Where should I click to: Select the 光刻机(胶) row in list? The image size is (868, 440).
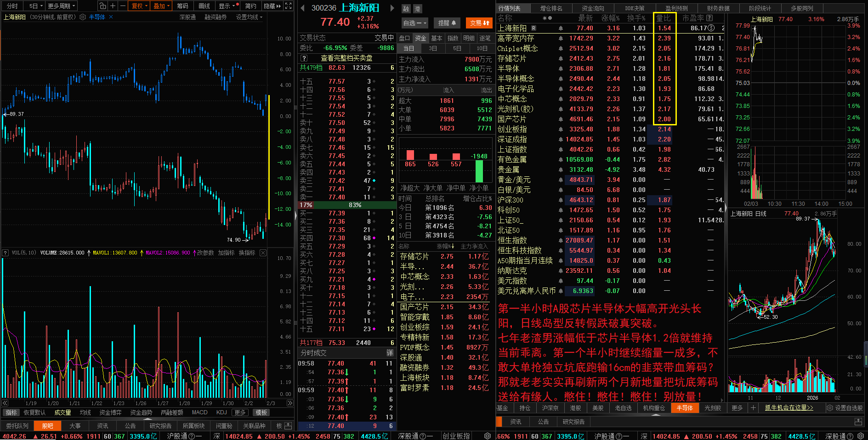coord(611,109)
